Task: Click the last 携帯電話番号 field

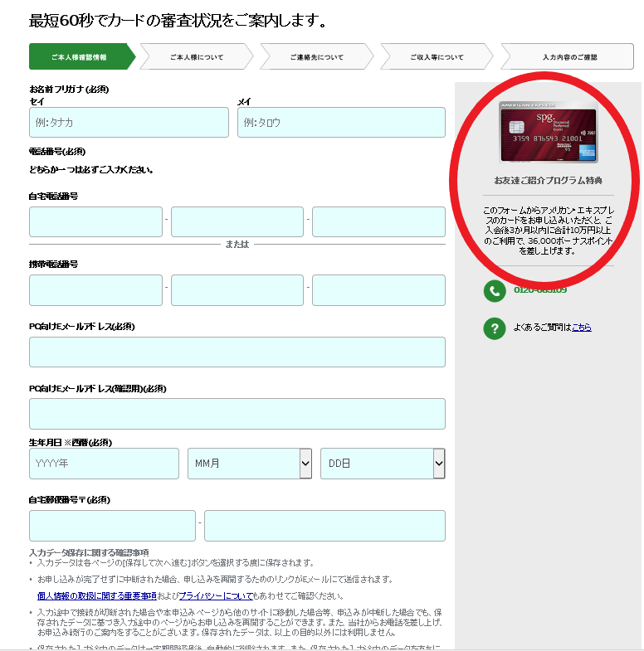Action: click(x=378, y=290)
